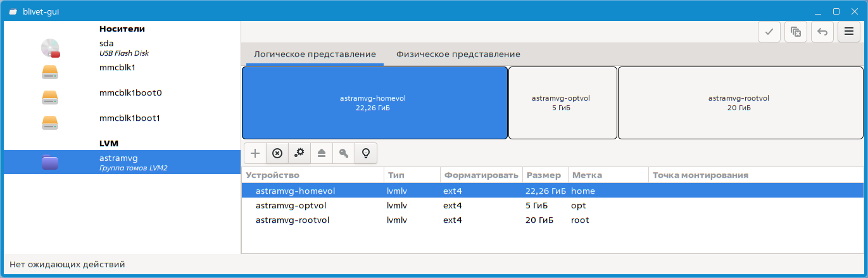Switch to Физическое представление tab

[458, 54]
